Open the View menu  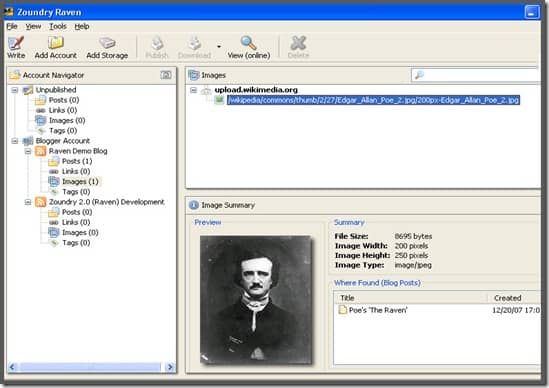(33, 26)
